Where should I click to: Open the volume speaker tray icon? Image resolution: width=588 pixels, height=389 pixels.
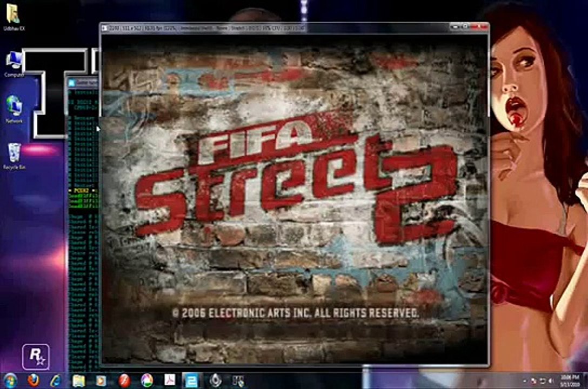pos(551,381)
